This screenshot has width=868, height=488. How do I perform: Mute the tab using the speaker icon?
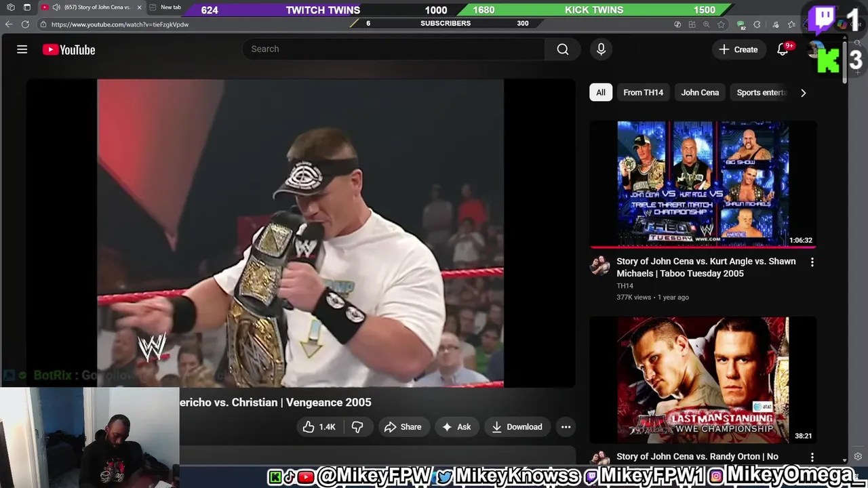click(56, 7)
